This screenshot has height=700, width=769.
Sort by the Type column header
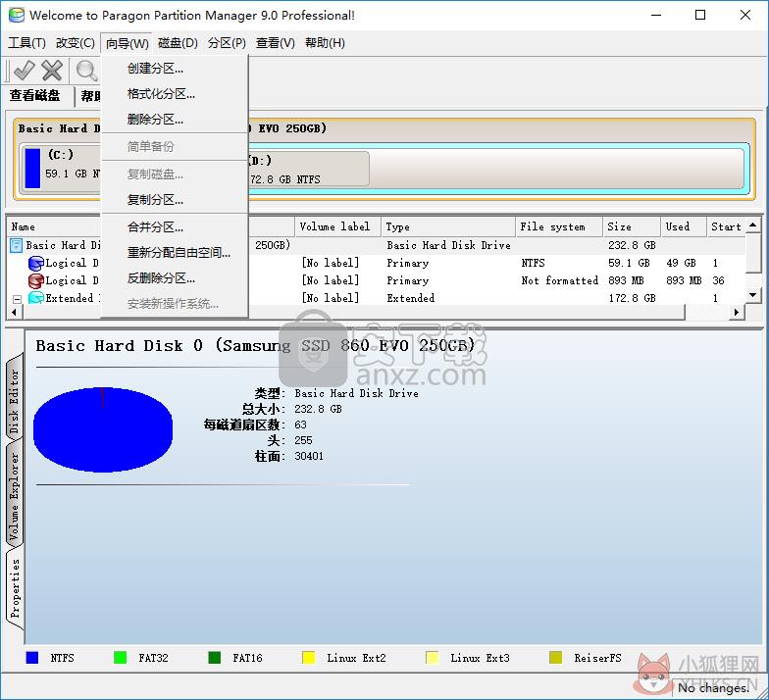point(448,226)
